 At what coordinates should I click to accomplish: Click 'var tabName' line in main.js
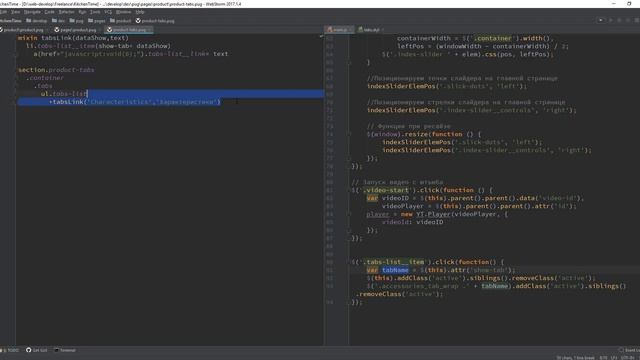441,270
